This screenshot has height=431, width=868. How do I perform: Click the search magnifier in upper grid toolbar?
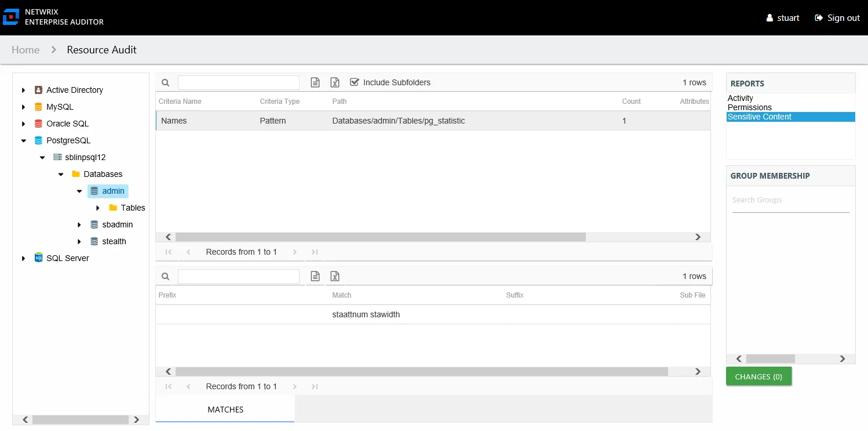(165, 83)
